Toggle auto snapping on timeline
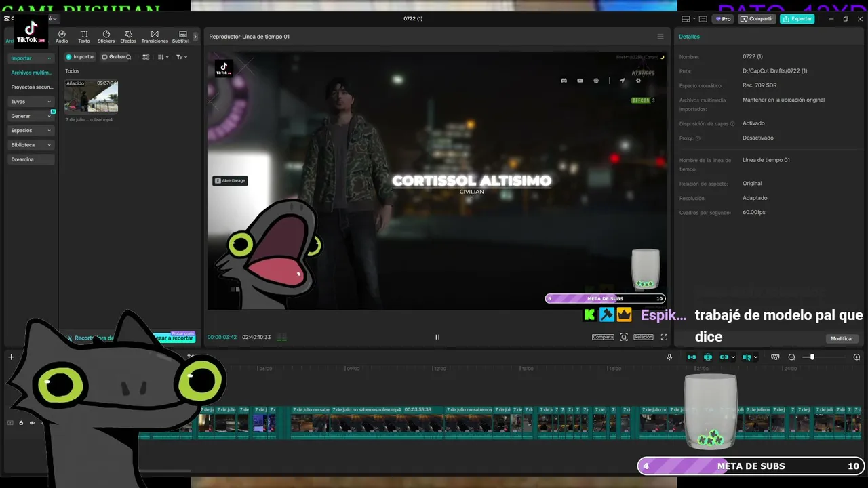868x488 pixels. [708, 357]
